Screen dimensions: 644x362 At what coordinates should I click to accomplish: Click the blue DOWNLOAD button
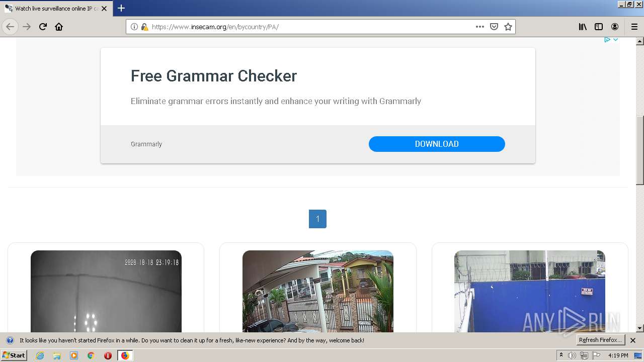pos(437,144)
